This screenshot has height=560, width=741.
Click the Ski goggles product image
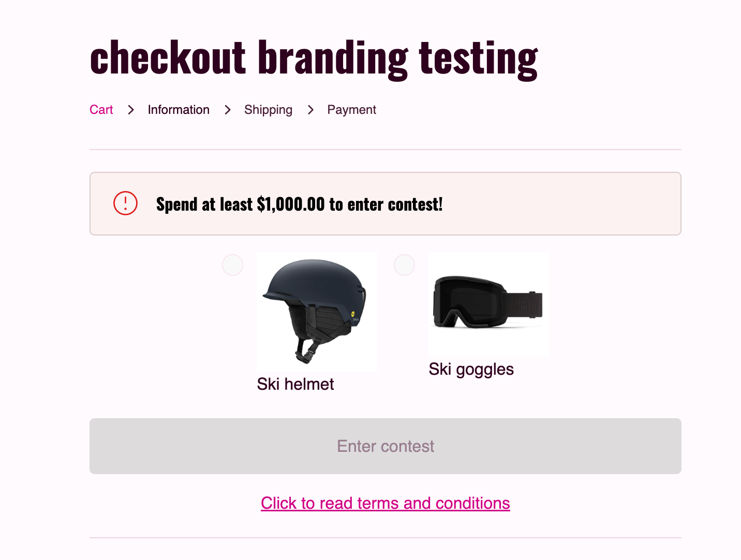(488, 304)
